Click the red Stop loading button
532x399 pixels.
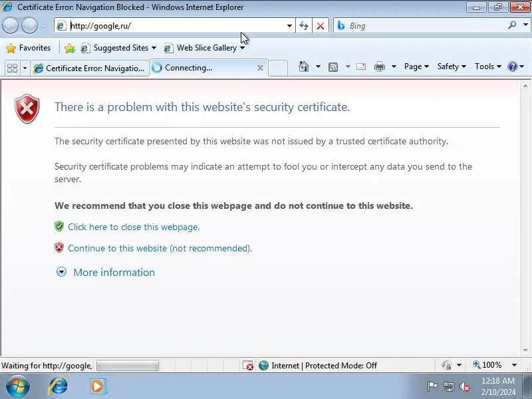click(x=321, y=26)
